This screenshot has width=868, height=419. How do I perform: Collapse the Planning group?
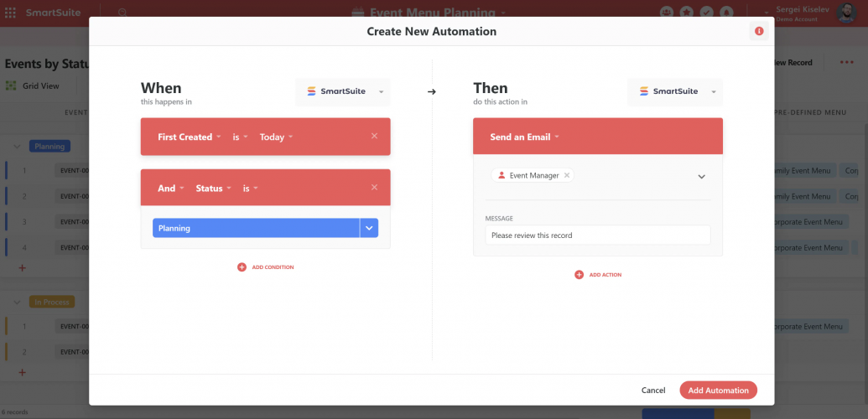pos(17,147)
